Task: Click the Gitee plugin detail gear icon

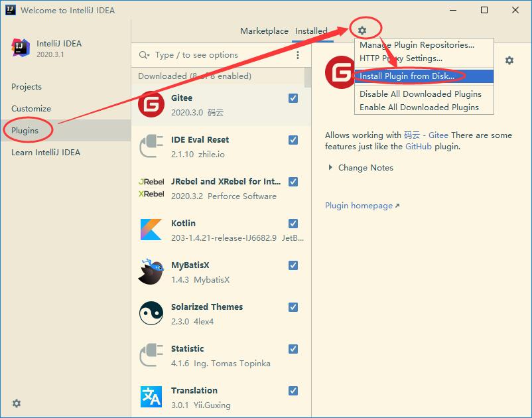Action: coord(509,60)
